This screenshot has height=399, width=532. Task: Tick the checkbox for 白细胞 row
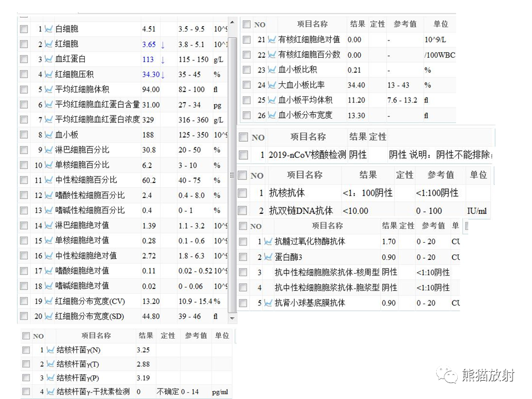pyautogui.click(x=24, y=29)
